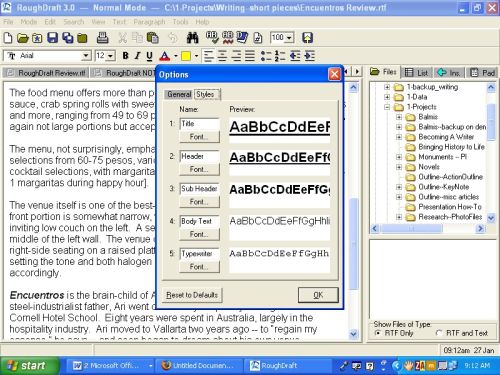Run spell check with the checkmark icon
500x375 pixels.
[212, 37]
